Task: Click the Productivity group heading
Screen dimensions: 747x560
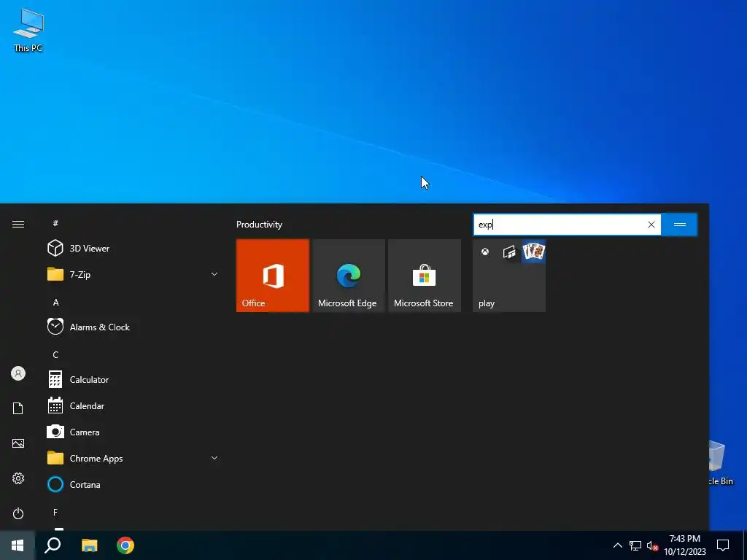Action: tap(259, 225)
